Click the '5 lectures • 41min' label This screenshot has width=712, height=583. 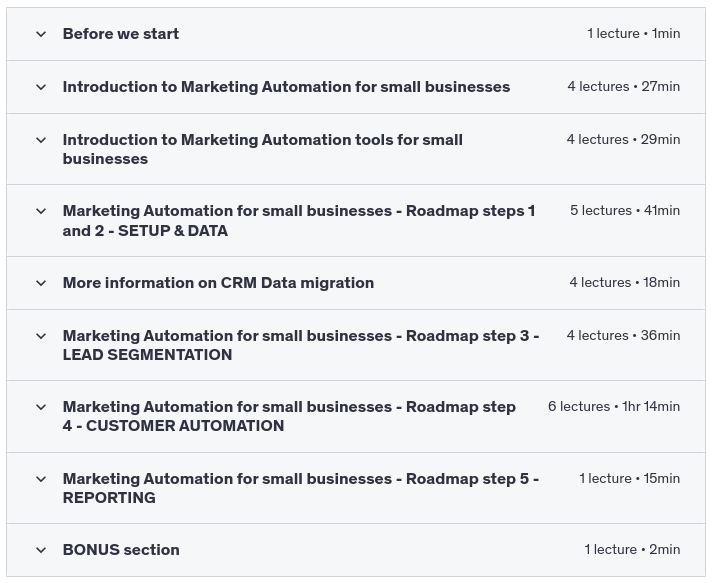(x=624, y=211)
